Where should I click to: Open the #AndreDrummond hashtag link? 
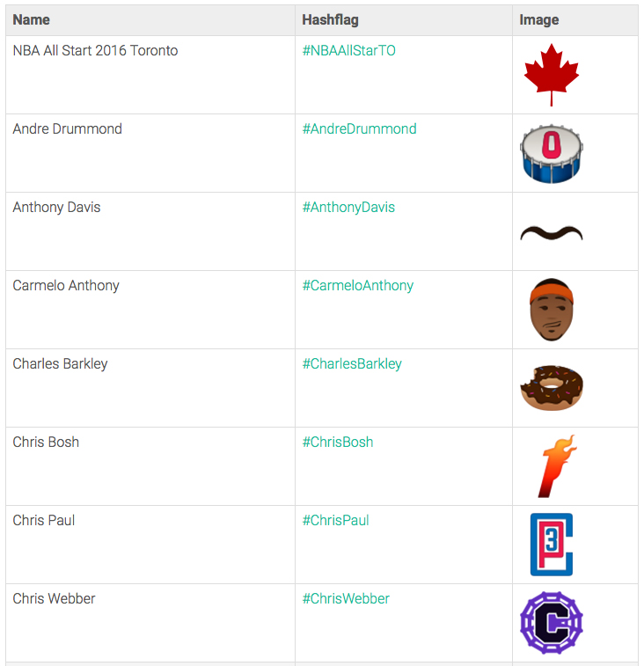(359, 128)
